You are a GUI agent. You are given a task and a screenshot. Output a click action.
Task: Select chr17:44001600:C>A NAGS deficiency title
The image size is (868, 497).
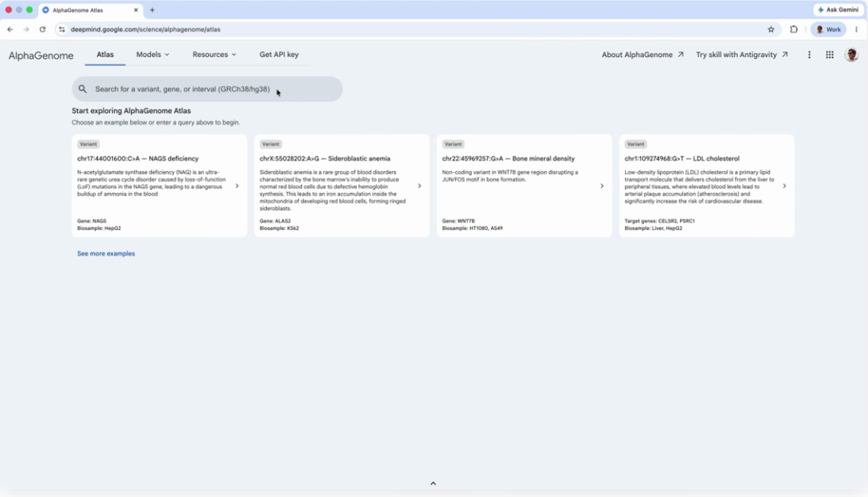click(x=138, y=158)
